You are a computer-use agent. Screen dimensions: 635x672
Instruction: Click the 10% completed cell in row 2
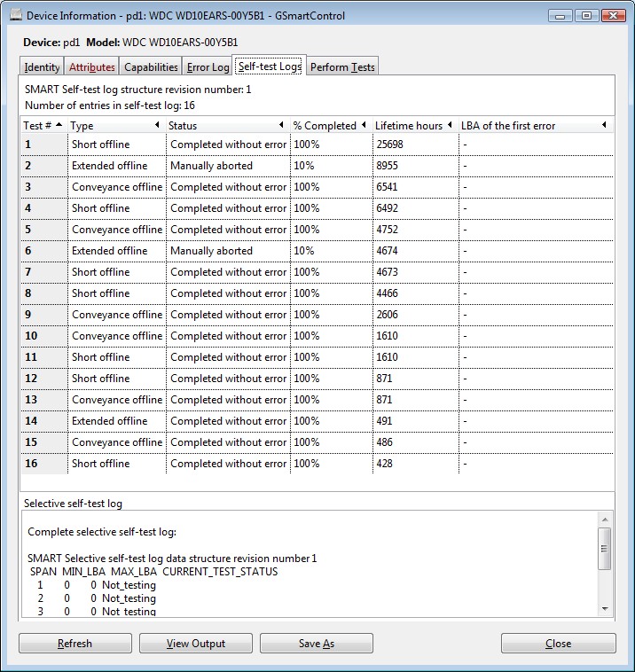(331, 166)
